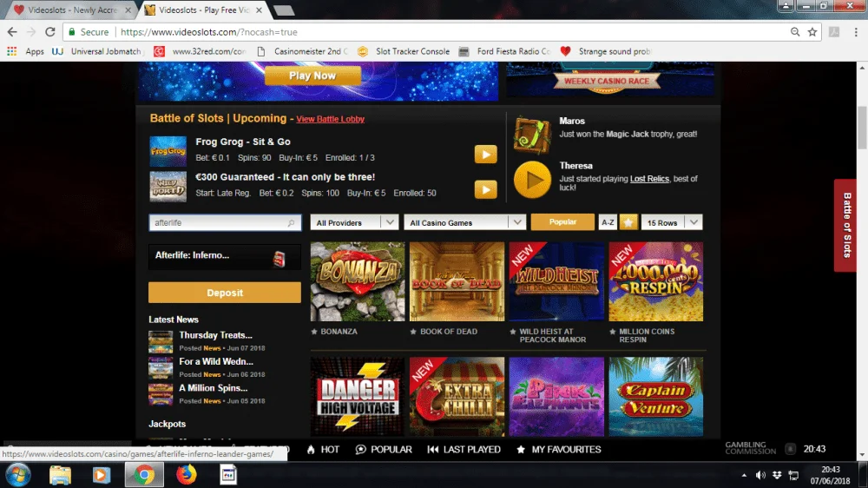The image size is (868, 488).
Task: Open Slot Tracker Console bookmark
Action: [404, 51]
